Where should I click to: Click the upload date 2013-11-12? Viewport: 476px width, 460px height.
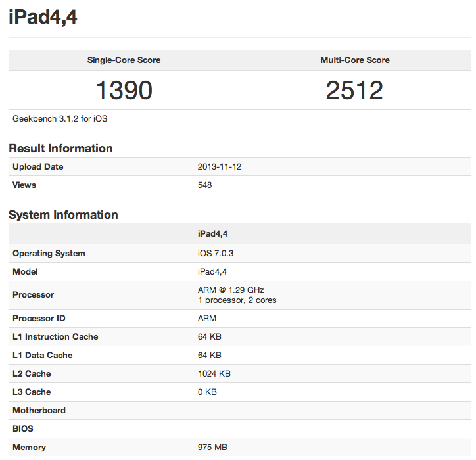220,166
